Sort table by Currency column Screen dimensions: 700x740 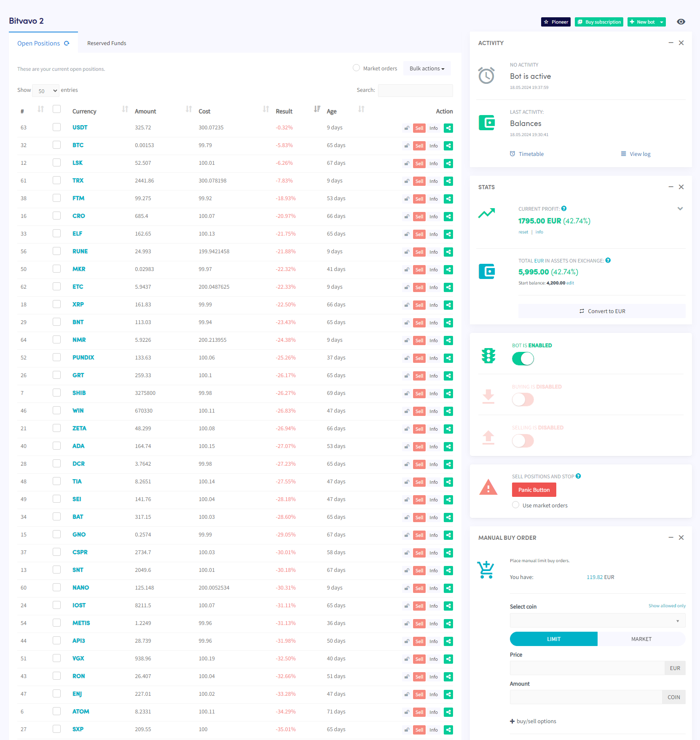[125, 109]
